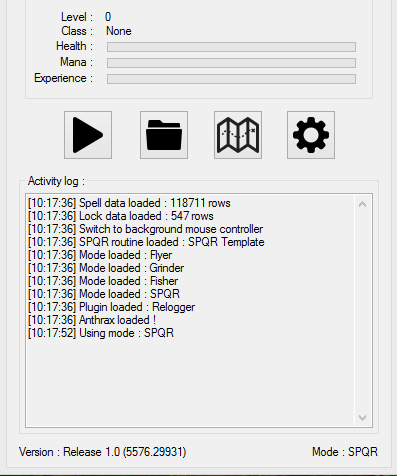Click the activity log scroll down arrow

click(363, 417)
